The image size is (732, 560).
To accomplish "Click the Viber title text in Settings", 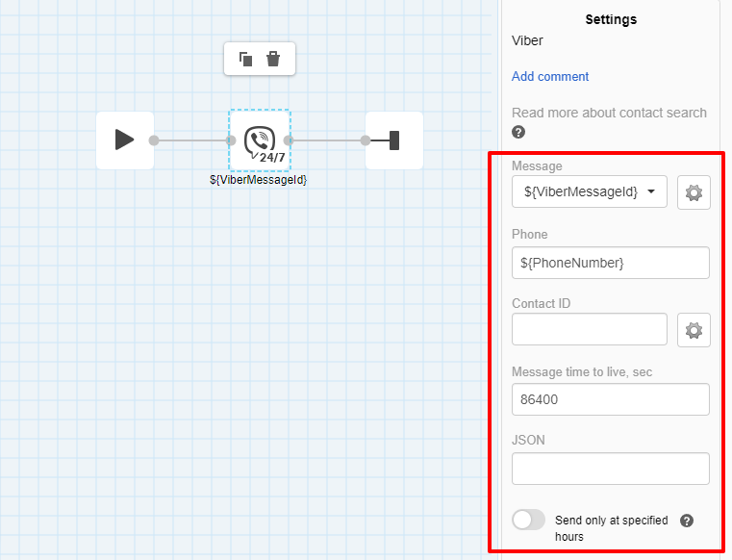I will pos(527,40).
